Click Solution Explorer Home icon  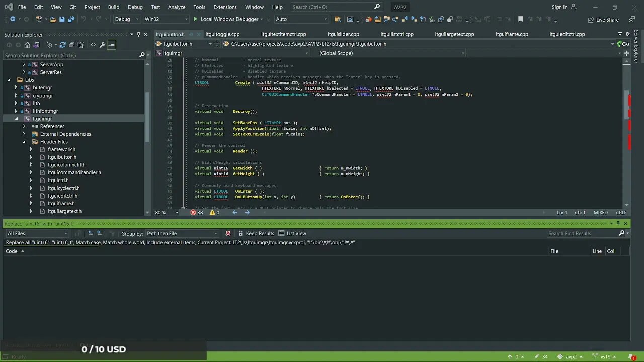click(27, 45)
